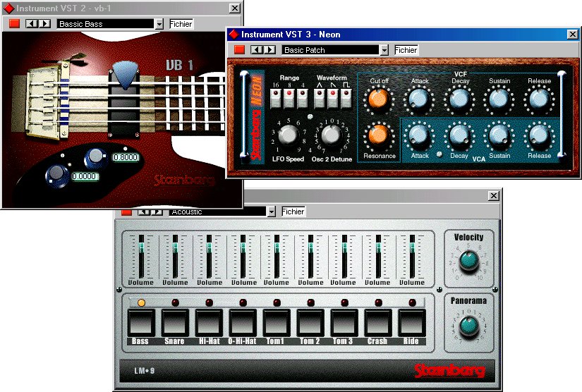Click the VCA Release knob

(x=539, y=135)
